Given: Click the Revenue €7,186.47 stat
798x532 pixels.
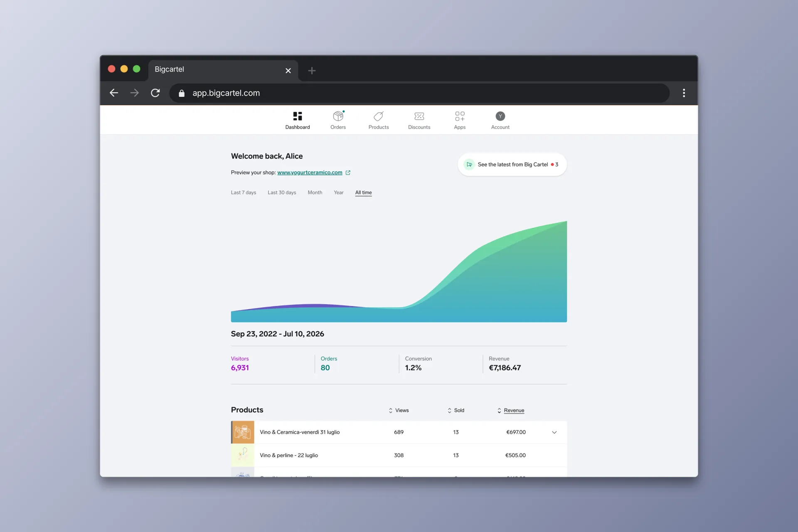Looking at the screenshot, I should click(505, 364).
